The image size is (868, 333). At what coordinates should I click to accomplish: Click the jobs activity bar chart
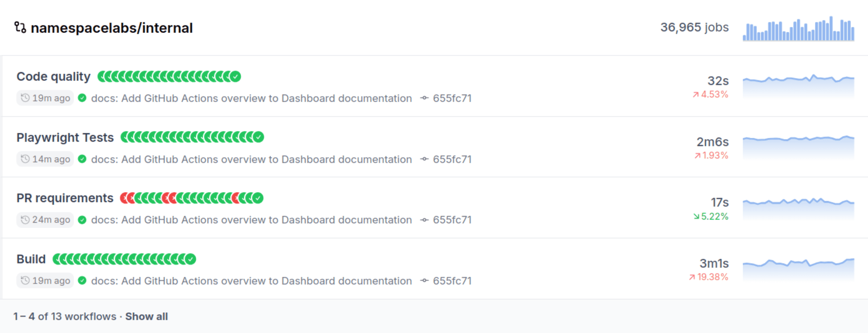point(798,28)
